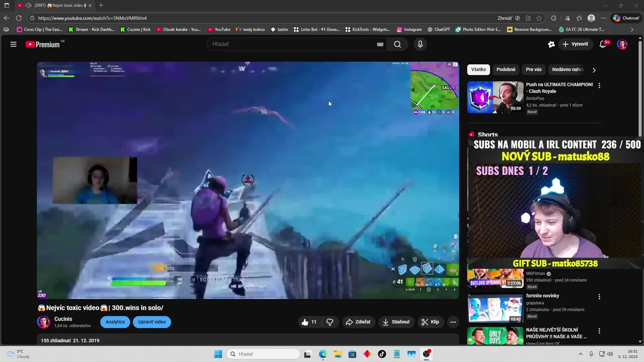Image resolution: width=644 pixels, height=362 pixels.
Task: Open the YouTube account avatar menu
Action: [x=622, y=44]
